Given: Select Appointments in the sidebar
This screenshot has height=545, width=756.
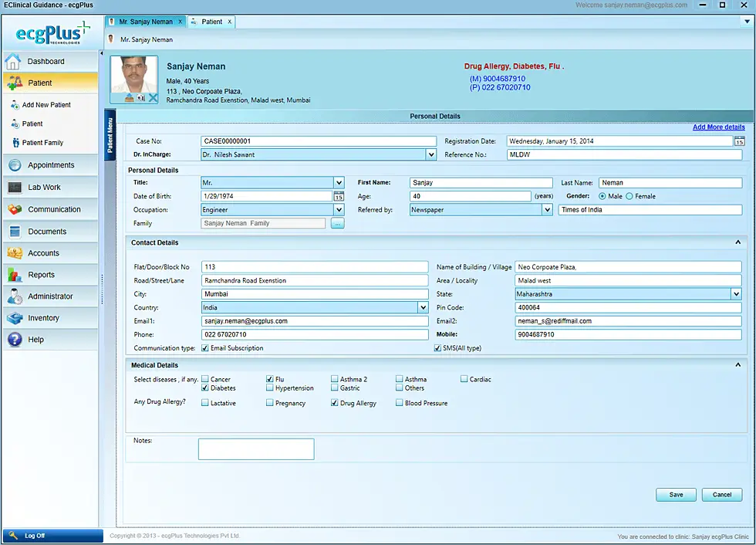Looking at the screenshot, I should (x=50, y=164).
